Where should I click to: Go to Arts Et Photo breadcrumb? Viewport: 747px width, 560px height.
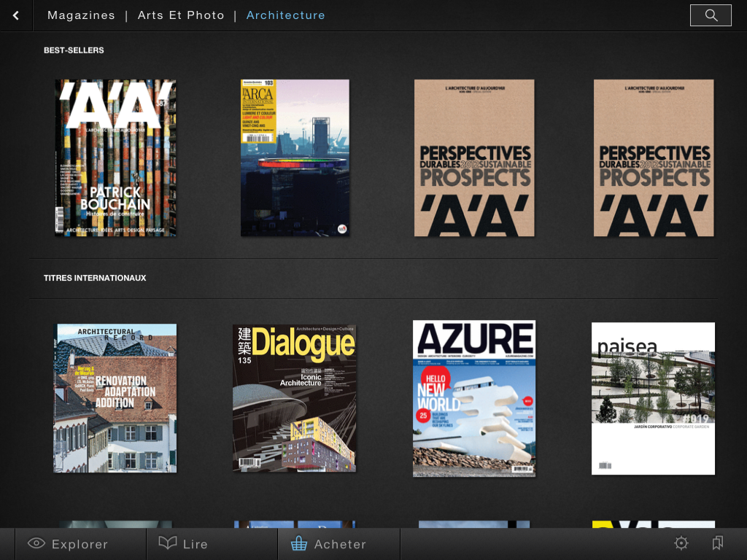click(181, 15)
